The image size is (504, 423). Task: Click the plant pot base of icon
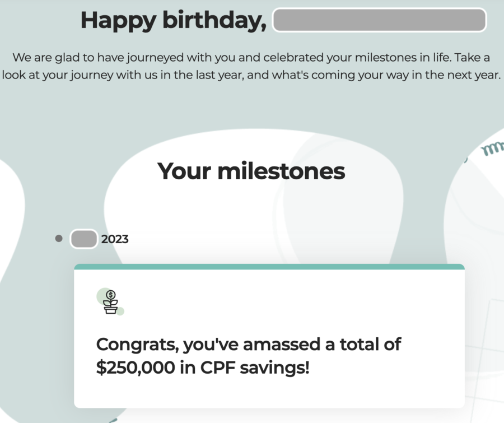(x=110, y=310)
